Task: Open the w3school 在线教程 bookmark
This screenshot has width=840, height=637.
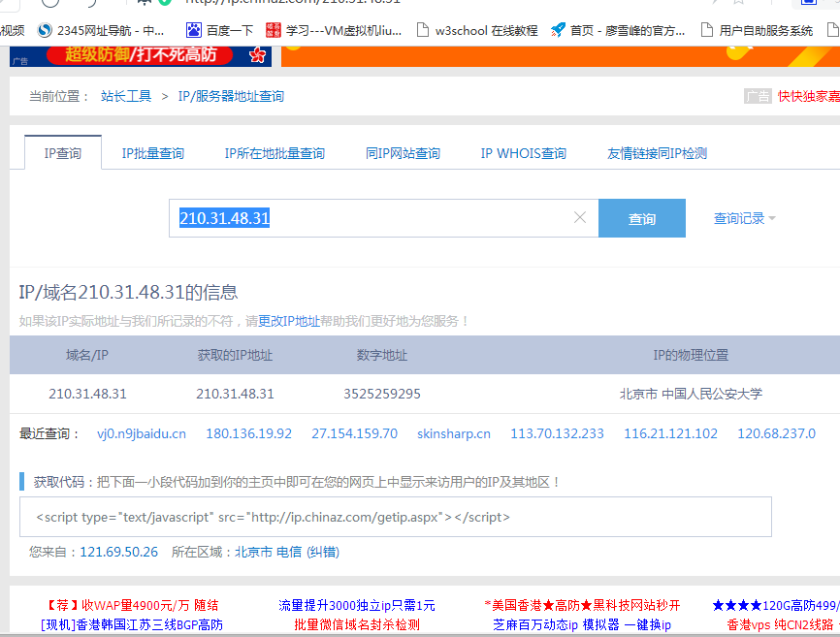Action: tap(477, 30)
